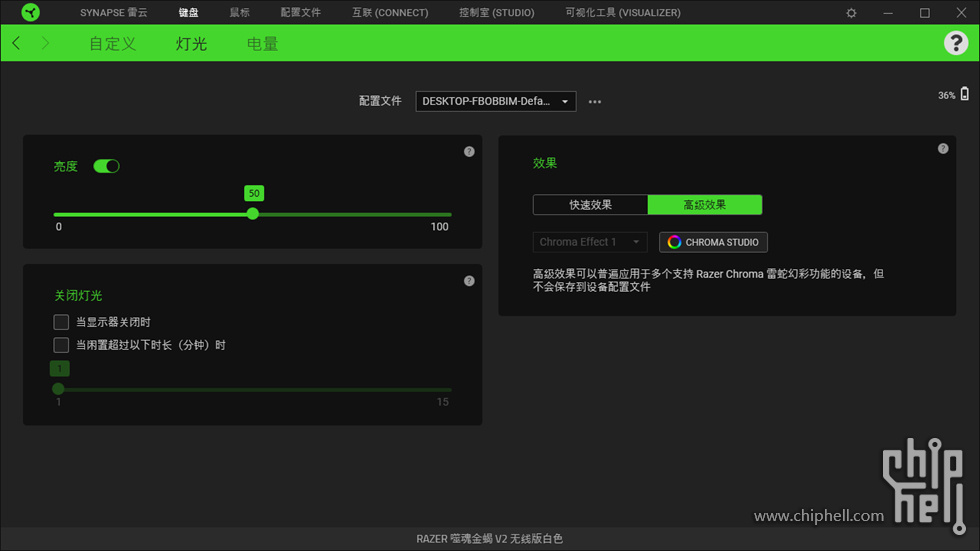Open the SYNAPSE 雷云 tab

click(113, 12)
